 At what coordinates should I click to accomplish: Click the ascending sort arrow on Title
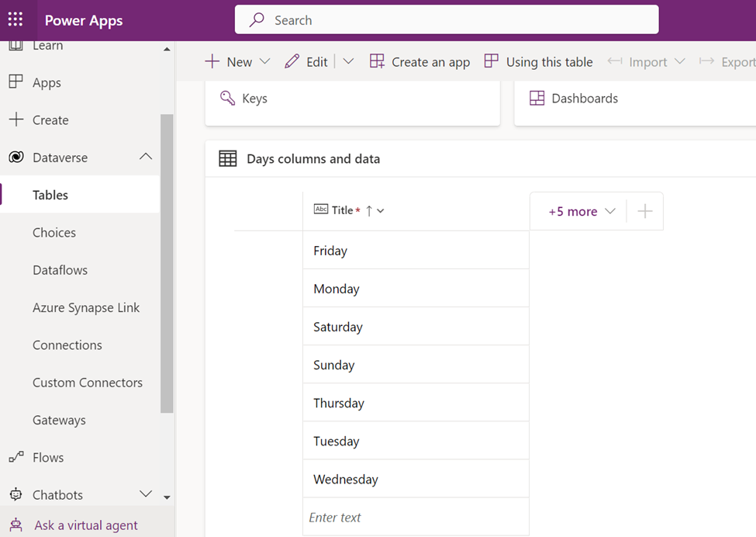point(369,210)
